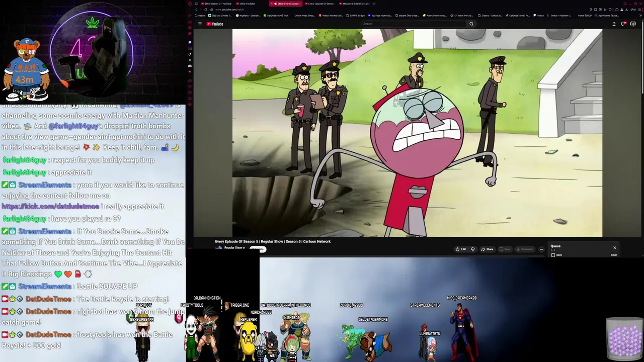Click the YouTube logo
The image size is (644, 362).
[x=215, y=24]
